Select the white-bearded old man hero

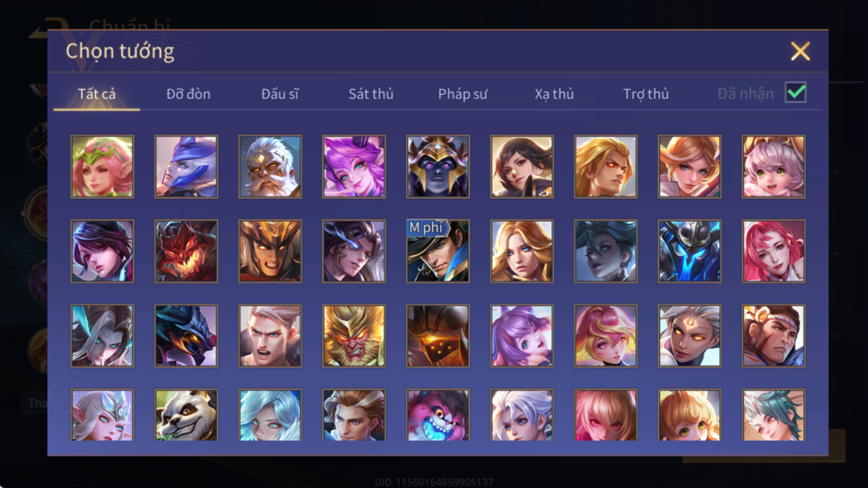tap(270, 167)
